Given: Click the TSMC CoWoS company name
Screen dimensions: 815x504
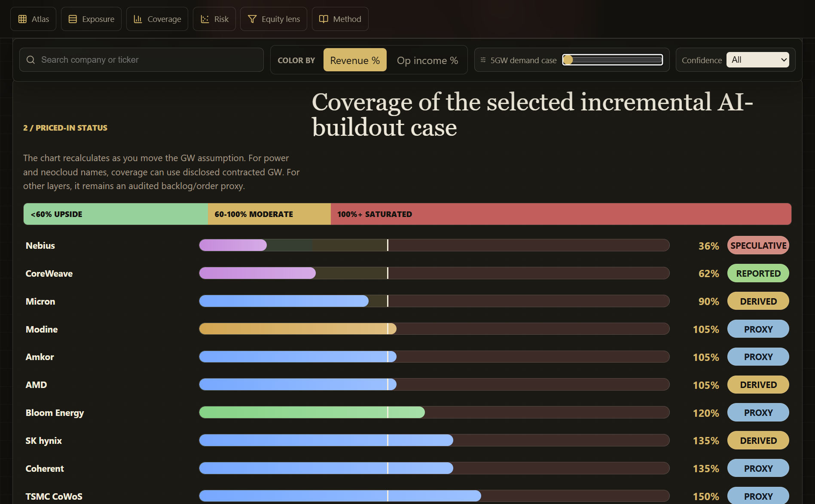Looking at the screenshot, I should (x=54, y=497).
